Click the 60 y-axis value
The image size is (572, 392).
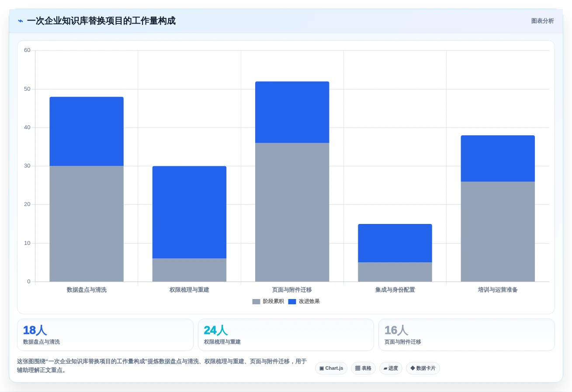27,50
